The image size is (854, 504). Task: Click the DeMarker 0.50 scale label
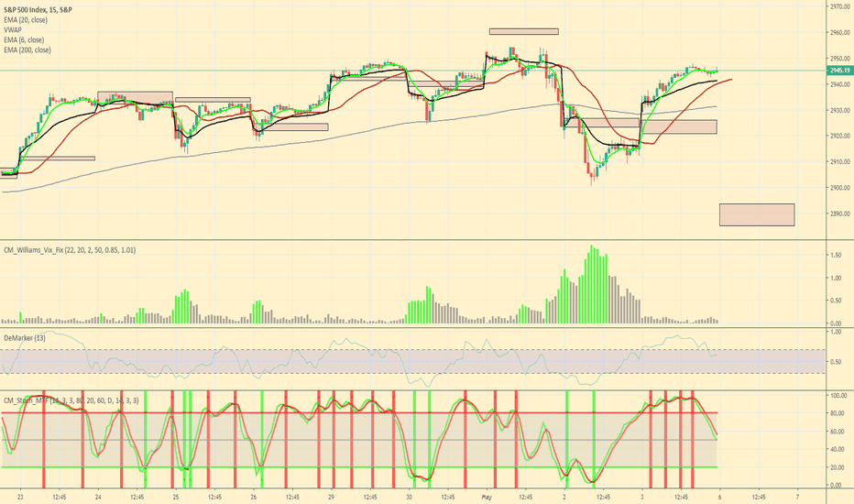[x=836, y=362]
